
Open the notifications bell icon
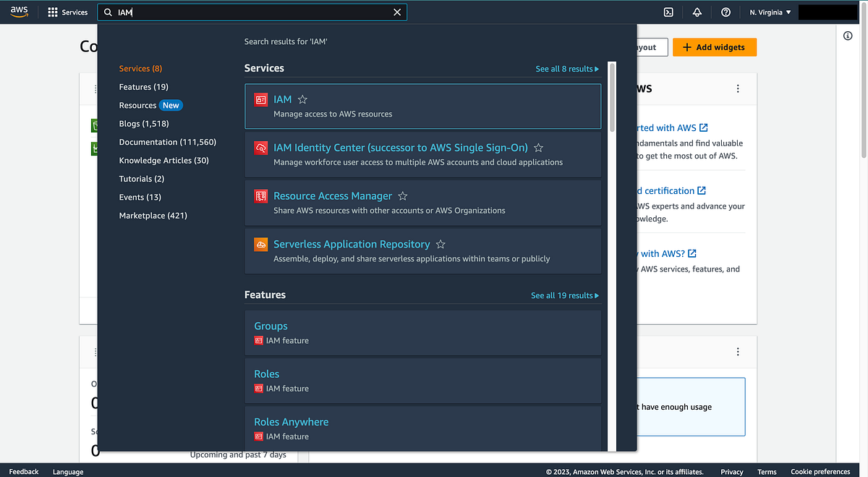[x=697, y=12]
